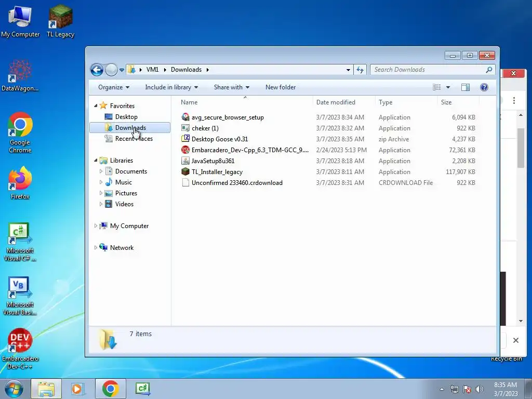Select the Videos library
Screen dimensions: 532x399
[x=124, y=204]
